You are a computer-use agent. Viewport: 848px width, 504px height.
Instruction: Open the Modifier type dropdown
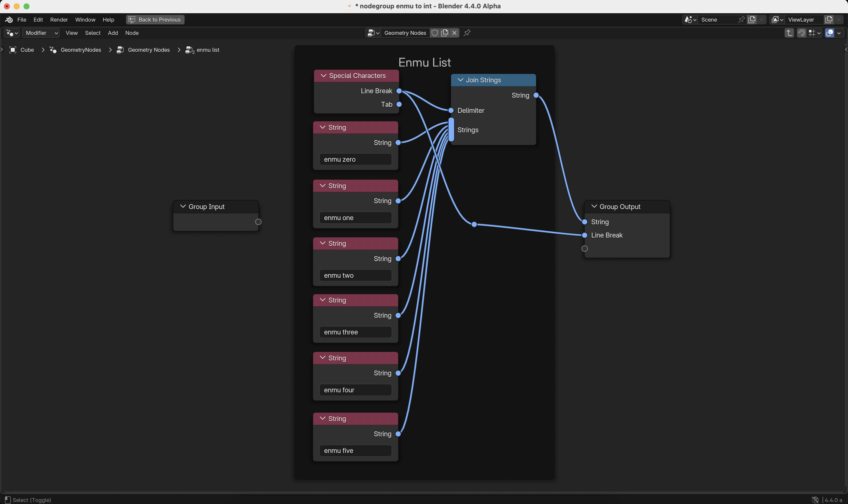(41, 33)
